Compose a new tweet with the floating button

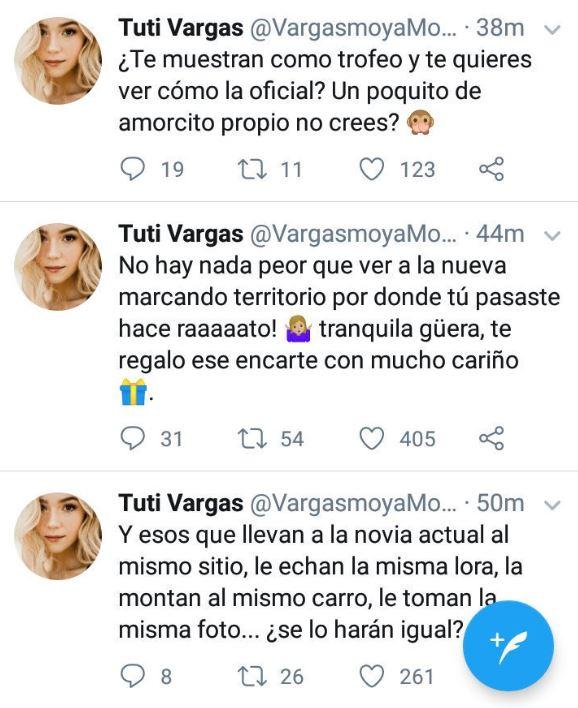click(x=508, y=646)
